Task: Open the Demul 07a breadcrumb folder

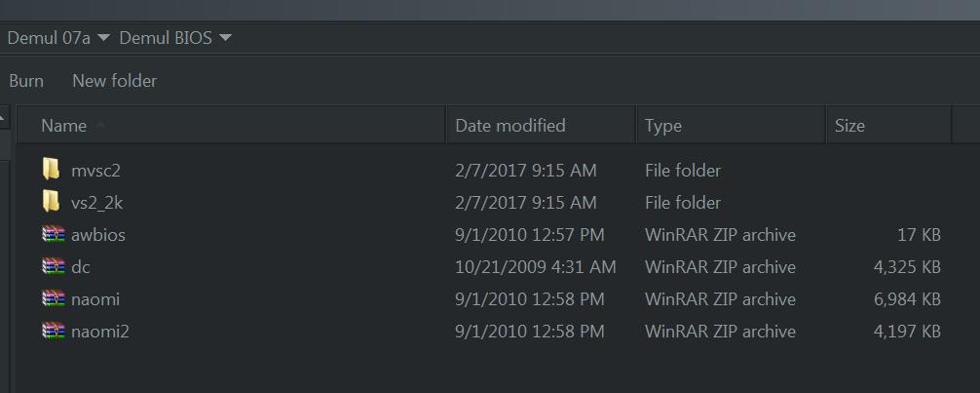Action: (x=49, y=38)
